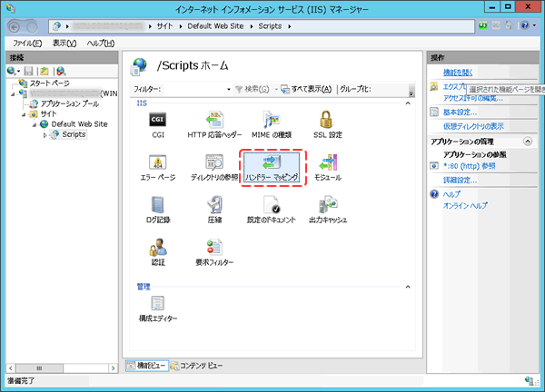Open the フィルター dropdown arrow

pyautogui.click(x=229, y=89)
